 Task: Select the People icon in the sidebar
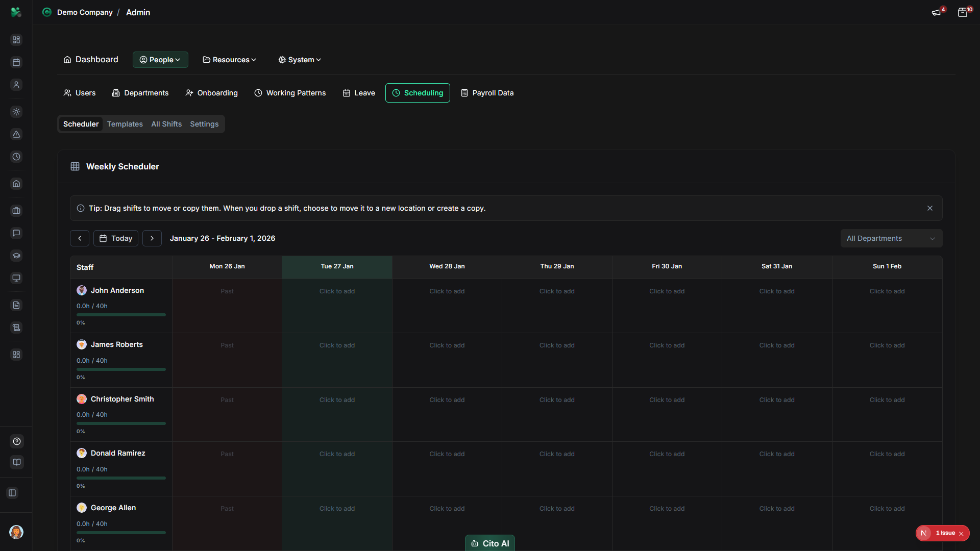tap(16, 85)
